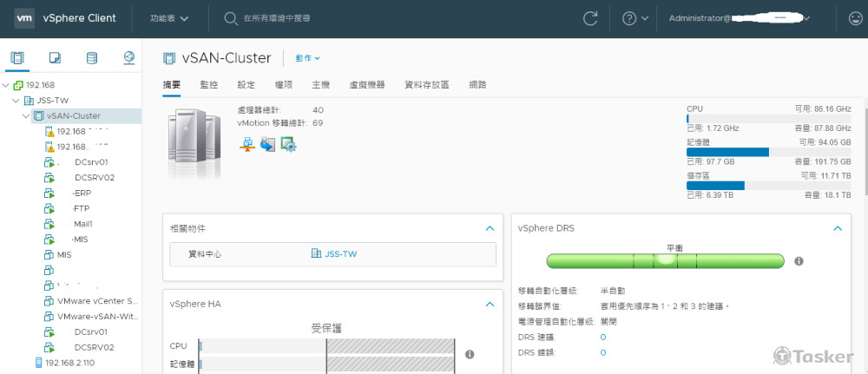
Task: Click the vCenter icon beside 192.168 root
Action: [18, 85]
